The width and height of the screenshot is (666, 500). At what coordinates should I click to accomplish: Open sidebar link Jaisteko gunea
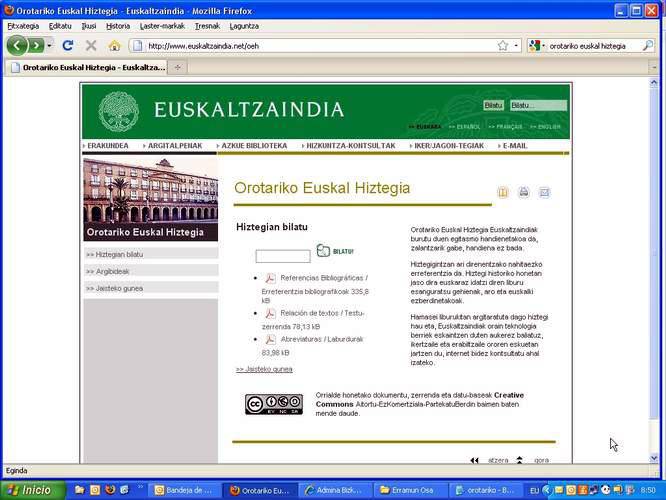point(151,288)
